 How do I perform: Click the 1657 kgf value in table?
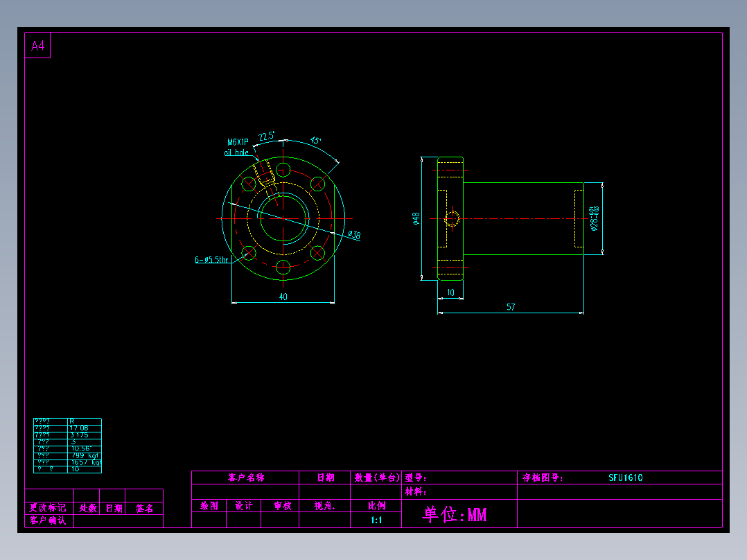point(86,462)
